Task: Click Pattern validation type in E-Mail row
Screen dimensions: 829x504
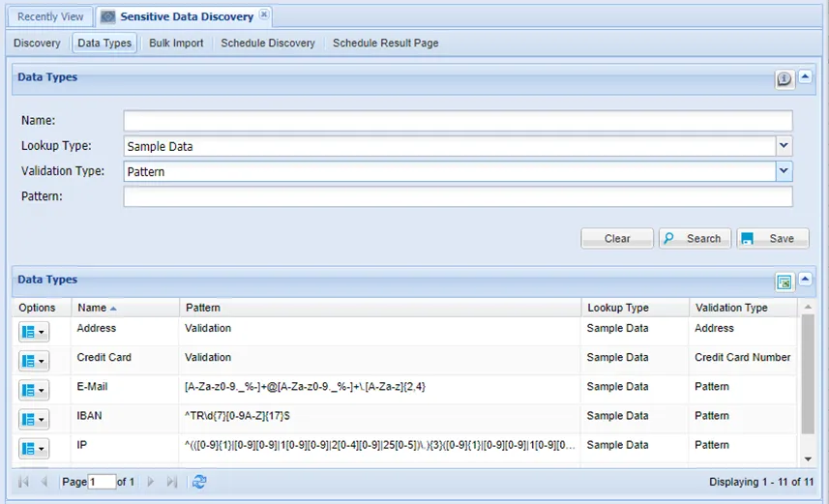Action: tap(712, 386)
